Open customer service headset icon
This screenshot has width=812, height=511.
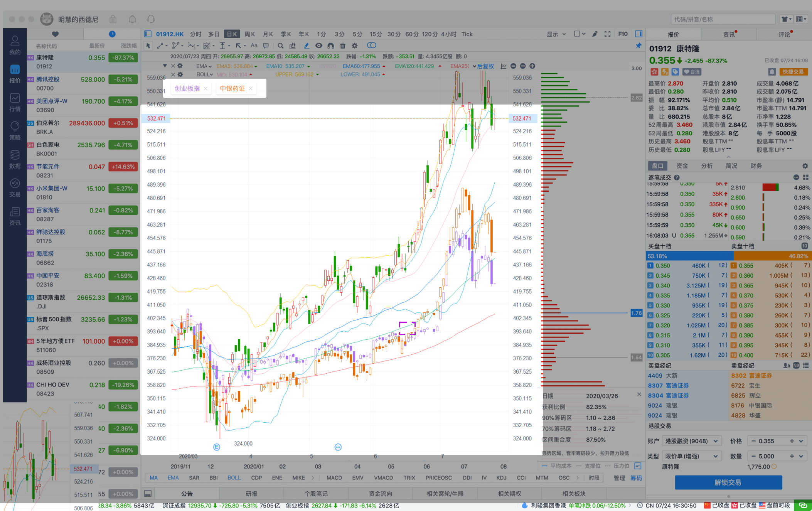click(x=151, y=19)
